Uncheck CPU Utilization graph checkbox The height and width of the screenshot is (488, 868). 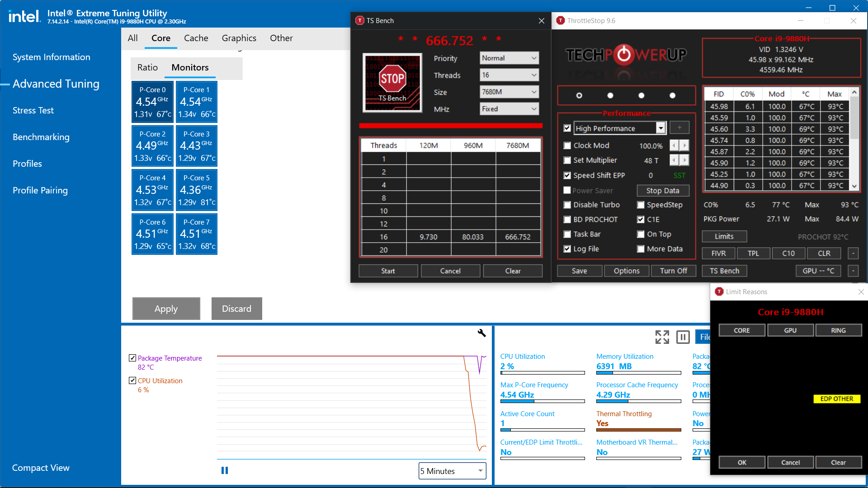[132, 380]
